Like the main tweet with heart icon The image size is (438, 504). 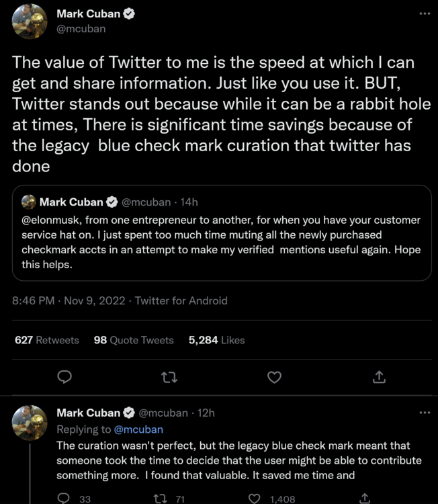tap(274, 378)
